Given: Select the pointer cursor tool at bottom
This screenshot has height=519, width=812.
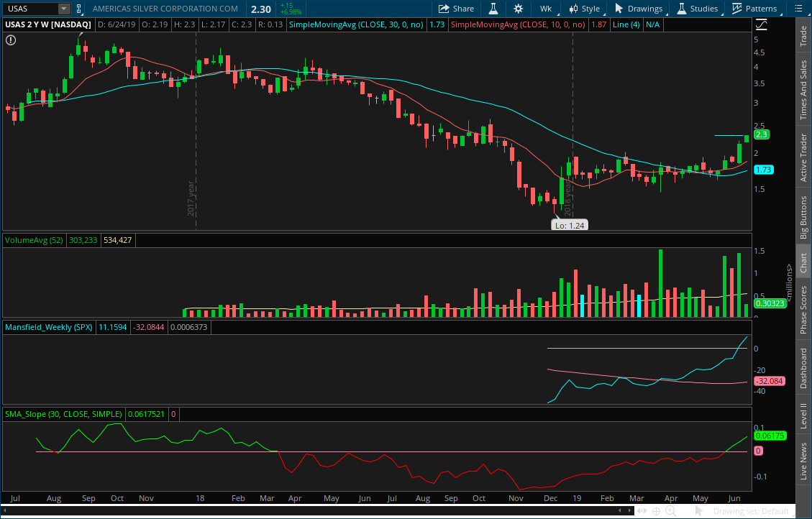Looking at the screenshot, I should [x=699, y=511].
